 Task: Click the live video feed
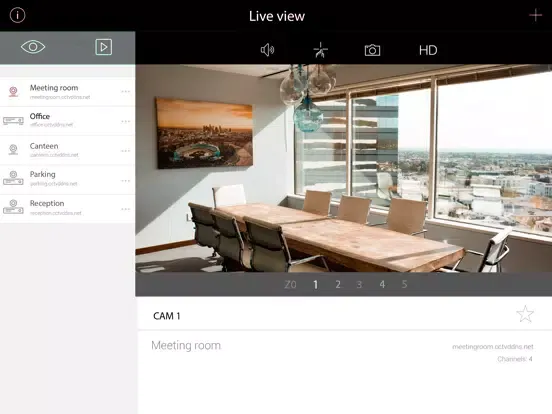[x=344, y=168]
